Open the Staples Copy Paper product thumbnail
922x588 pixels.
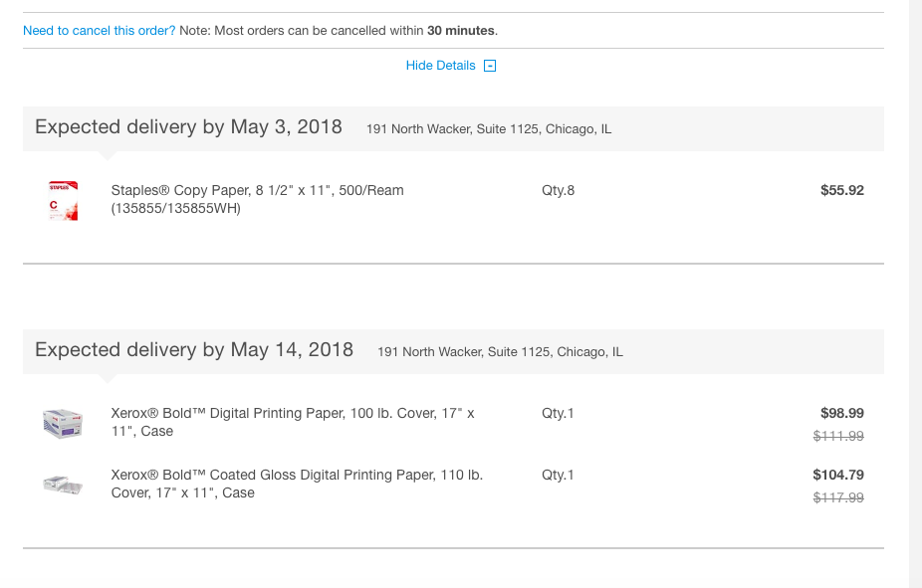tap(63, 200)
